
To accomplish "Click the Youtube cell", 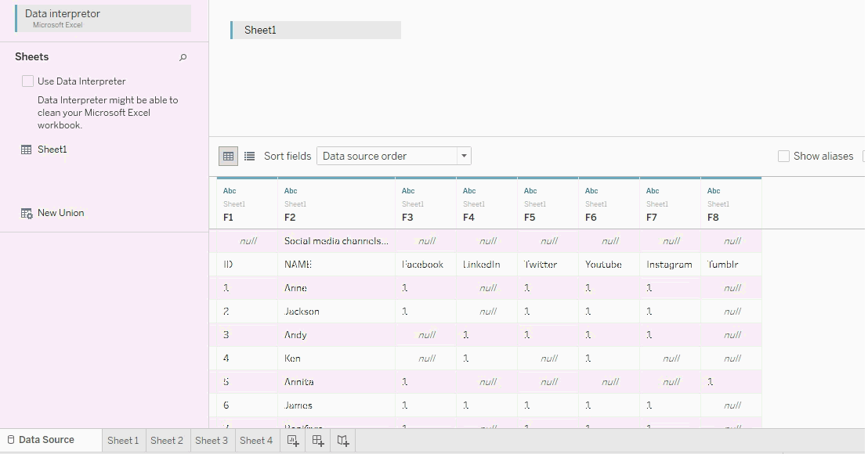I will pyautogui.click(x=609, y=265).
